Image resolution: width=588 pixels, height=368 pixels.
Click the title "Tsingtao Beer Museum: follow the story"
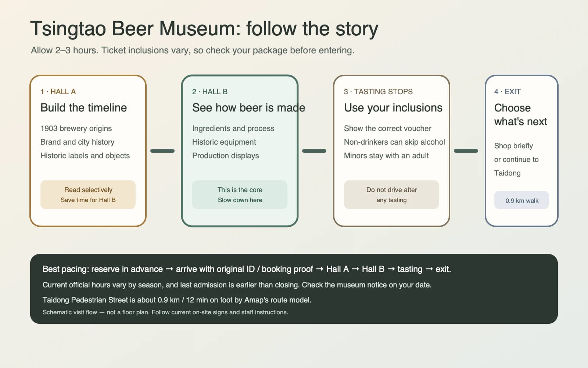click(x=204, y=29)
